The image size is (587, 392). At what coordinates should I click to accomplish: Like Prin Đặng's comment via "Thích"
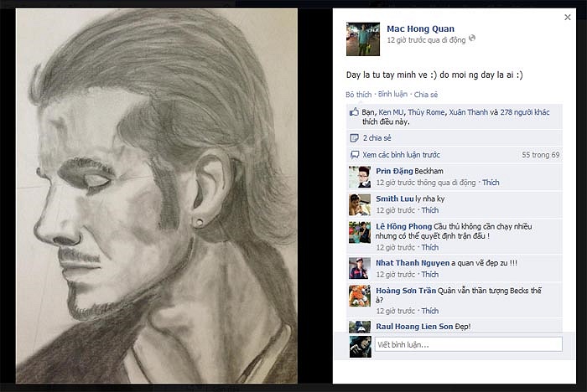(x=491, y=183)
